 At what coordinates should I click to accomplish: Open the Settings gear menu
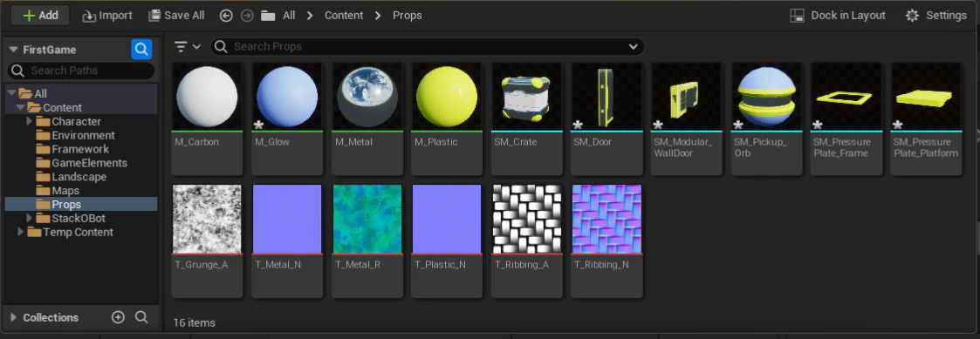click(935, 16)
